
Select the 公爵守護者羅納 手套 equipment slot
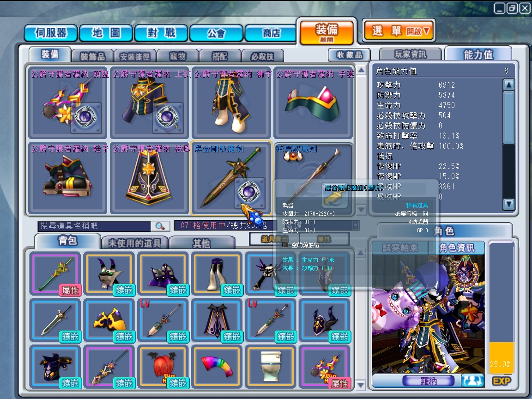313,102
